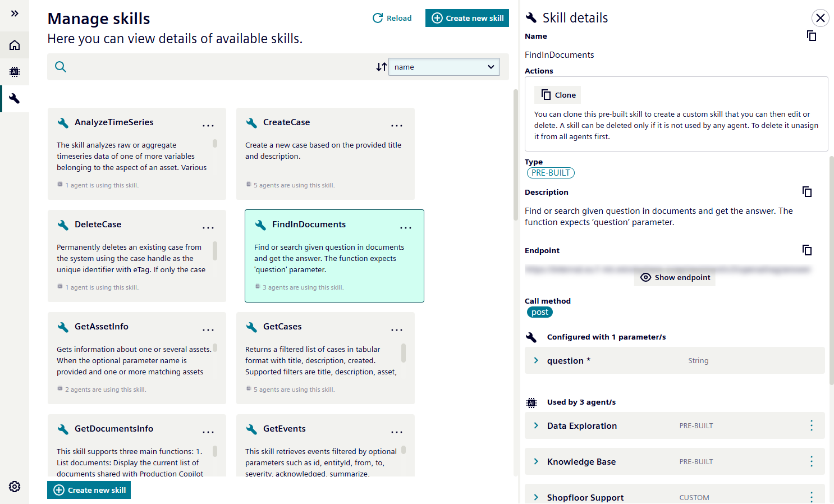Open GetAssetInfo skill options menu
Image resolution: width=834 pixels, height=504 pixels.
208,330
